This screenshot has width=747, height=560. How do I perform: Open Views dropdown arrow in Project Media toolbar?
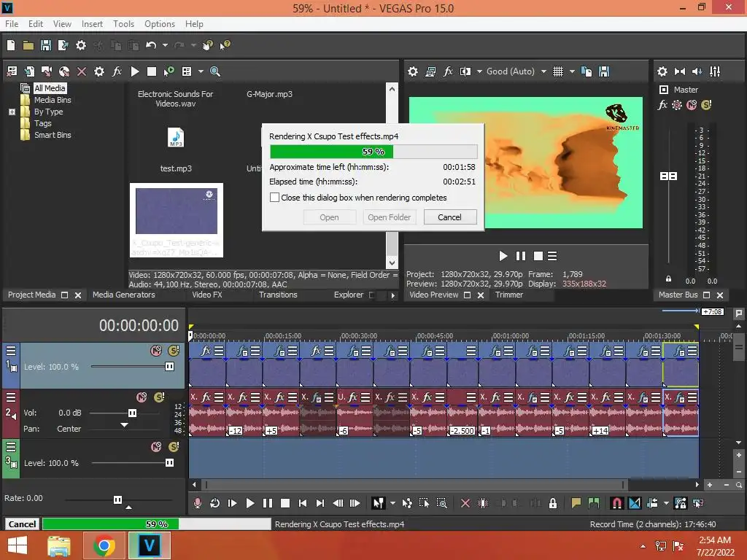(201, 71)
